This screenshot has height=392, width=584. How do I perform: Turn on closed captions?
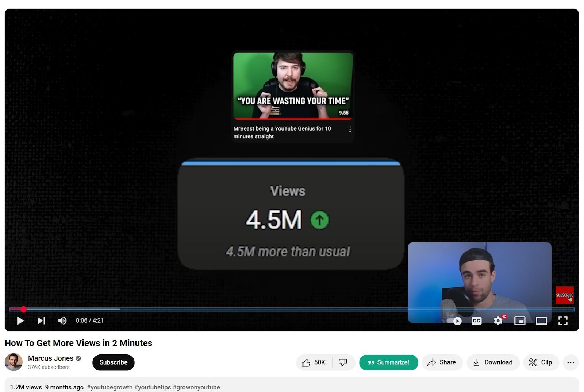(x=476, y=321)
